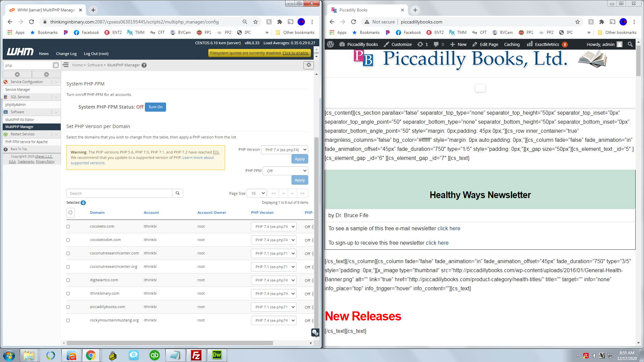Click the search magnifier button beside domain search
This screenshot has width=644, height=362.
point(177,193)
